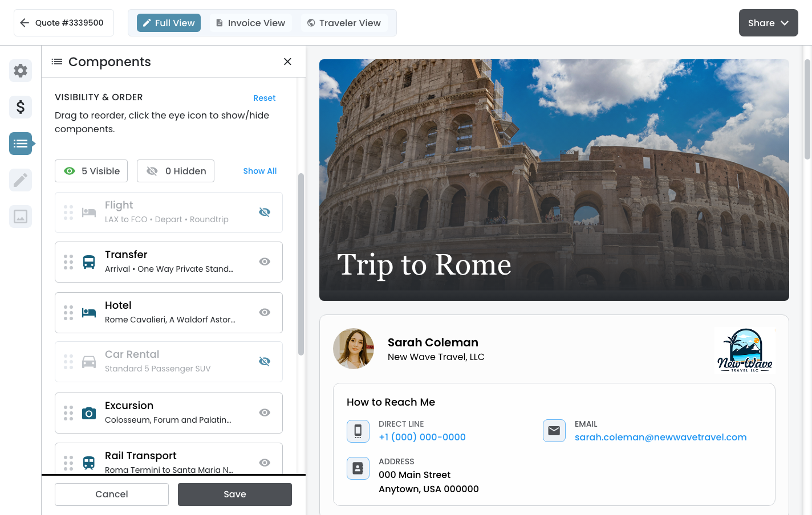Image resolution: width=812 pixels, height=515 pixels.
Task: Grab the drag handle for Transfer
Action: click(68, 262)
